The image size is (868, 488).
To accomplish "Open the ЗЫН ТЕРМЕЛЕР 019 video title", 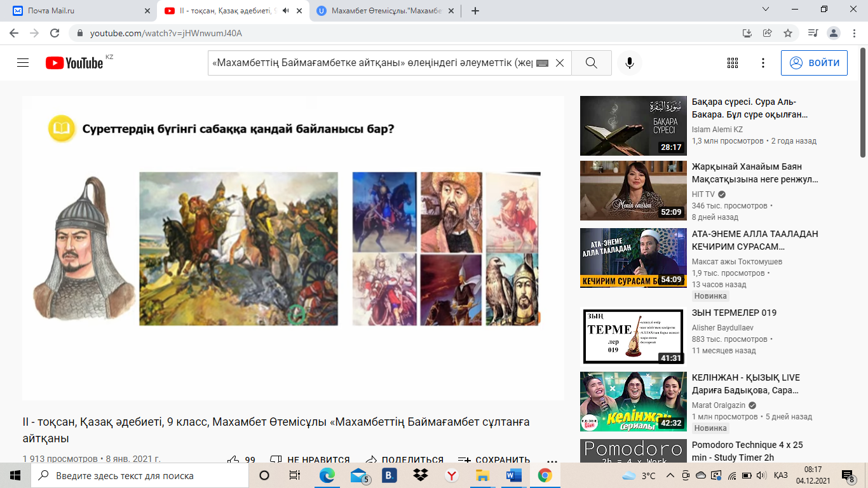I will pos(734,313).
